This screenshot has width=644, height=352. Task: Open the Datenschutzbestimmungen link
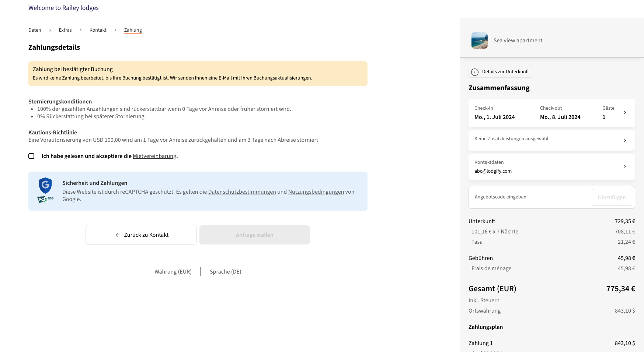242,192
